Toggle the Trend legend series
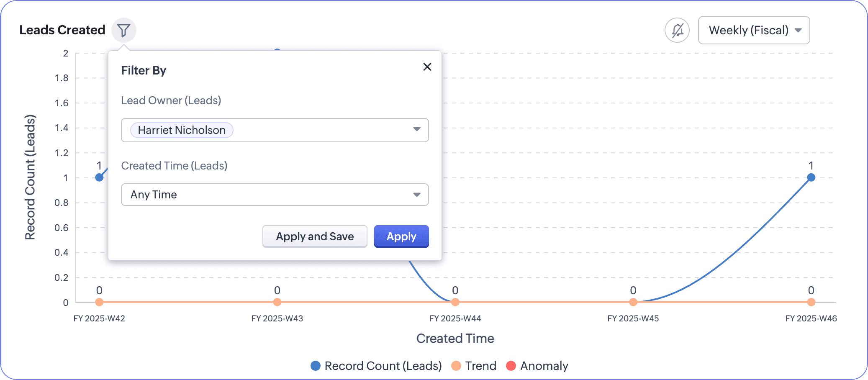Image resolution: width=868 pixels, height=380 pixels. pos(480,366)
